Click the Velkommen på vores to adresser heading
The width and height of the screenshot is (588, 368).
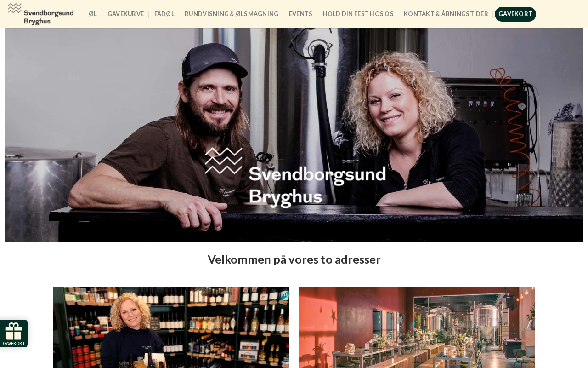(x=294, y=259)
